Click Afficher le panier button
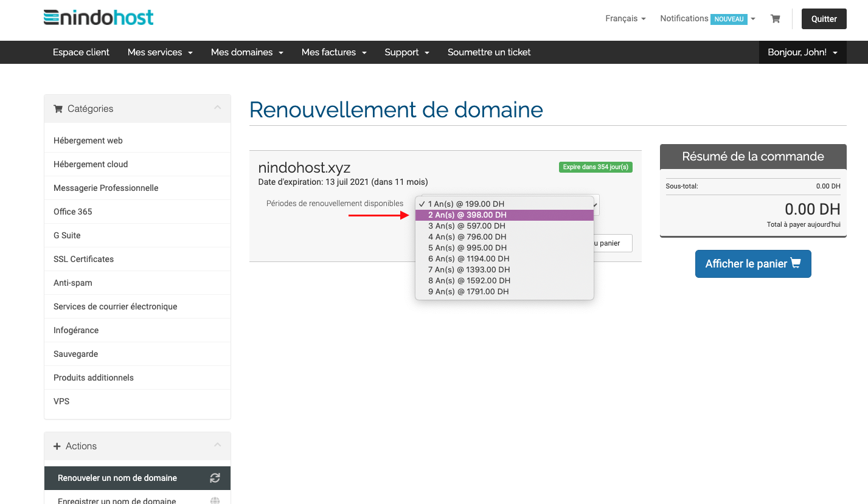Image resolution: width=868 pixels, height=504 pixels. click(753, 264)
